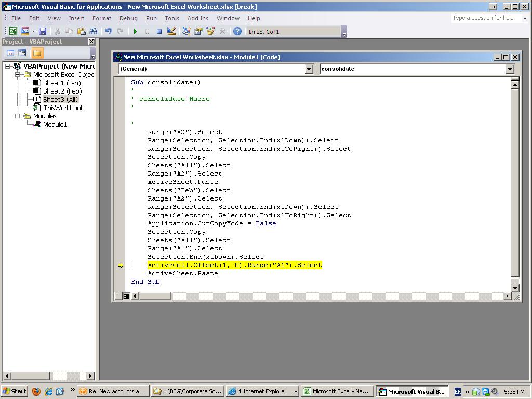
Task: Click the Toolbox toolbar icon
Action: [222, 31]
